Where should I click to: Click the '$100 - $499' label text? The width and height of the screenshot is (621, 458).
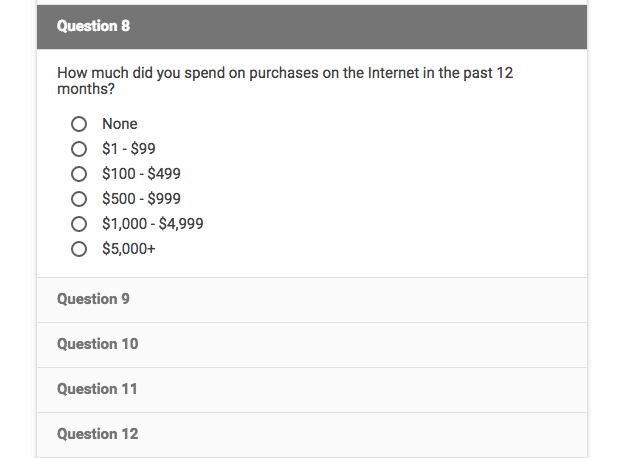tap(141, 174)
